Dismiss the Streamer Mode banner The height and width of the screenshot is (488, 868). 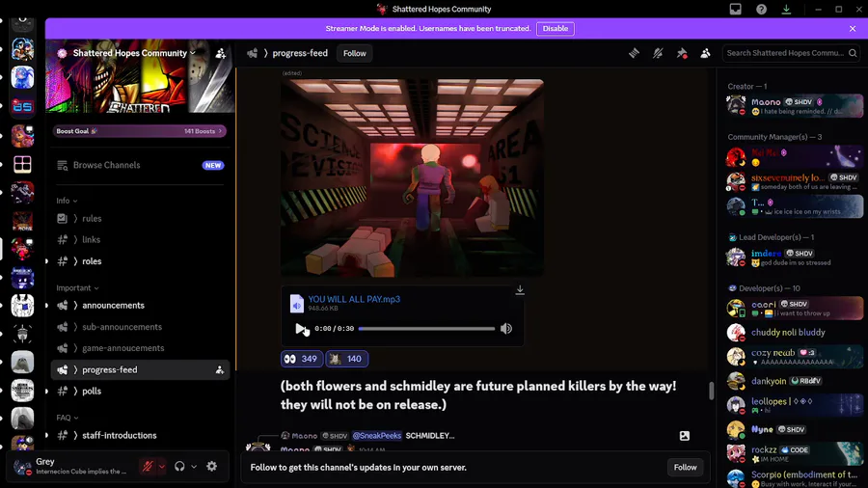(853, 29)
